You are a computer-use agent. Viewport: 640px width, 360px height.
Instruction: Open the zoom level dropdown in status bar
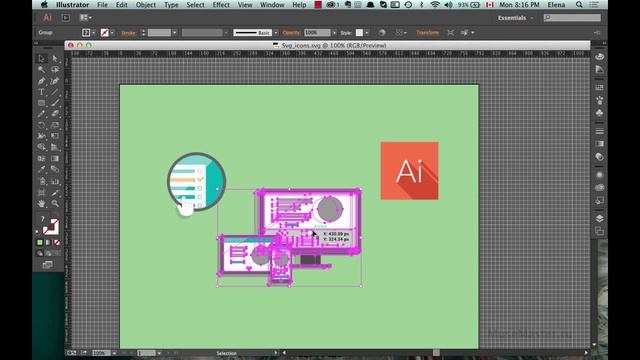pyautogui.click(x=114, y=353)
